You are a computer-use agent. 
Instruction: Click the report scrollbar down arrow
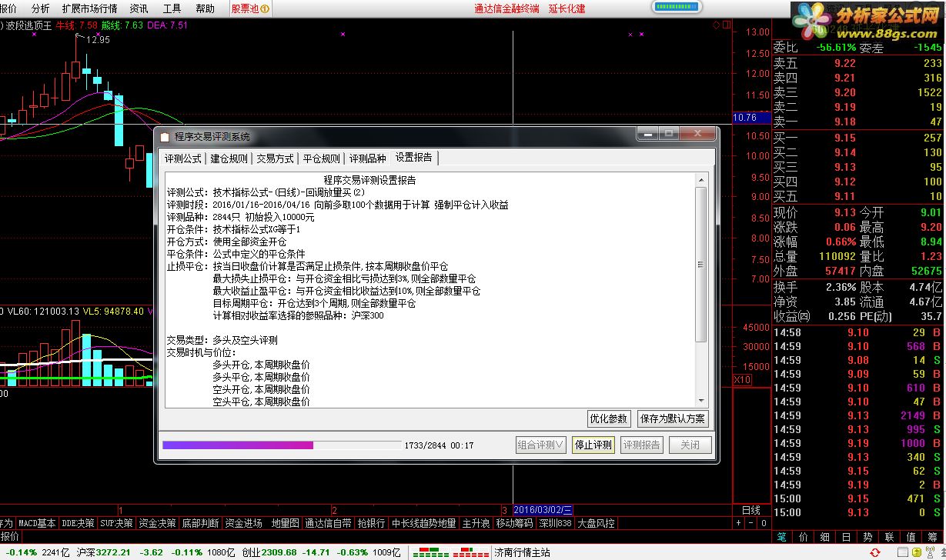(x=700, y=400)
